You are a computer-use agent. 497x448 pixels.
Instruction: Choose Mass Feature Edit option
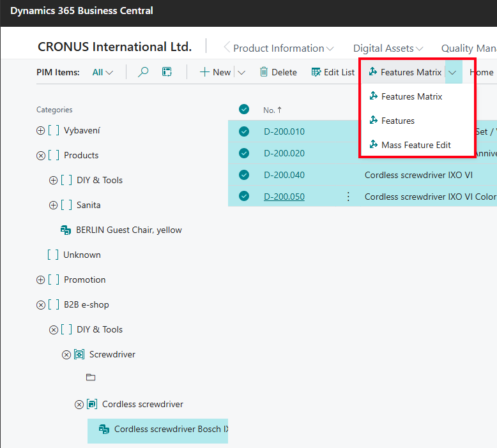point(417,145)
